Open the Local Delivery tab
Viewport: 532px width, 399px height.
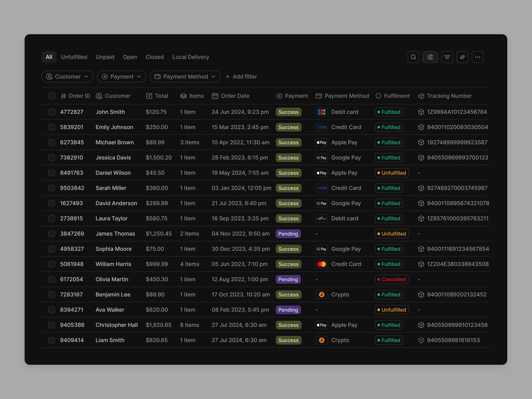[x=191, y=57]
